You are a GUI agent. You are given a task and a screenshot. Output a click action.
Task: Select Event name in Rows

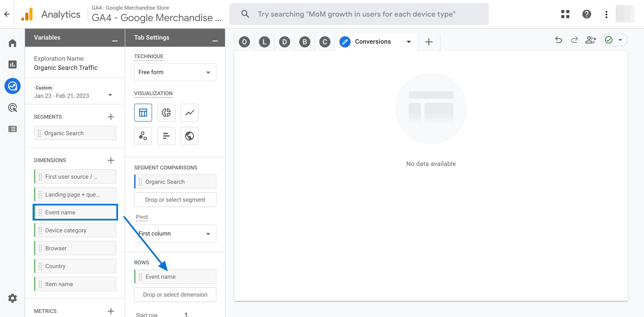(175, 276)
